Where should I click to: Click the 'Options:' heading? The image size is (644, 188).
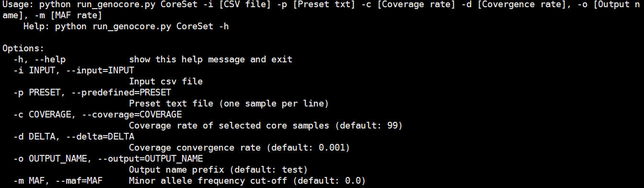pos(23,48)
